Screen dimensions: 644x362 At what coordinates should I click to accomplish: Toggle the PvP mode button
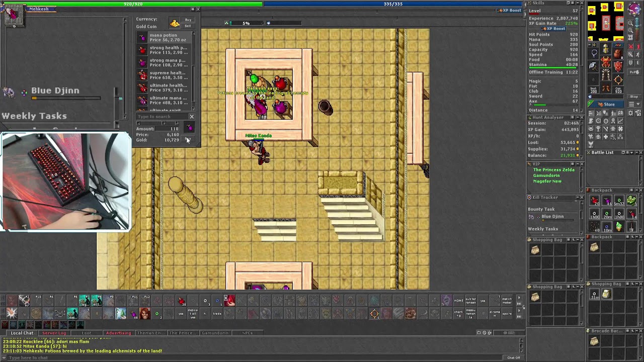[634, 72]
